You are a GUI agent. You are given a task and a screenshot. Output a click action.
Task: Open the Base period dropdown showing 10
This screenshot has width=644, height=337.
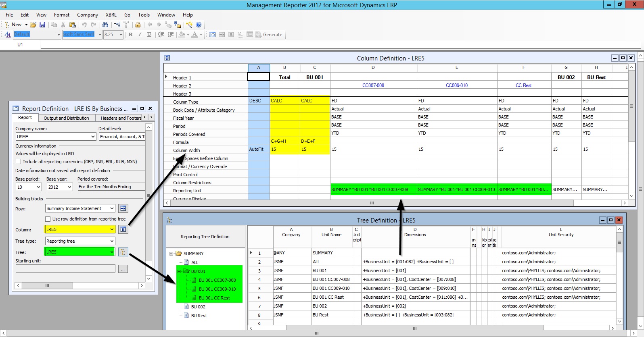[x=39, y=187]
